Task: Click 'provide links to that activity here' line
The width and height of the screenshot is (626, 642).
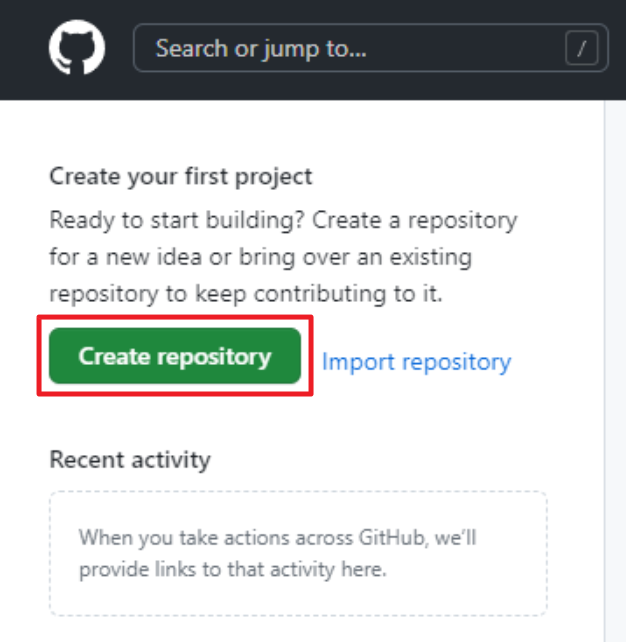Action: point(232,570)
